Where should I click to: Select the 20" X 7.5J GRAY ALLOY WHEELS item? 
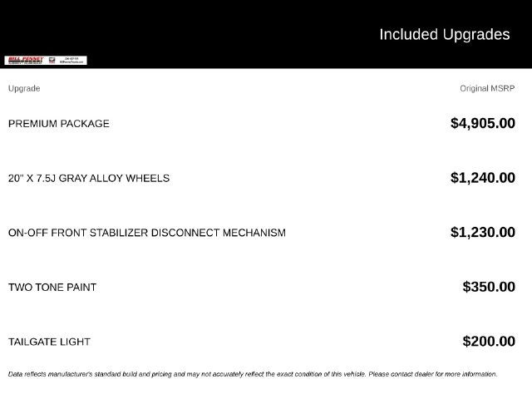[89, 178]
